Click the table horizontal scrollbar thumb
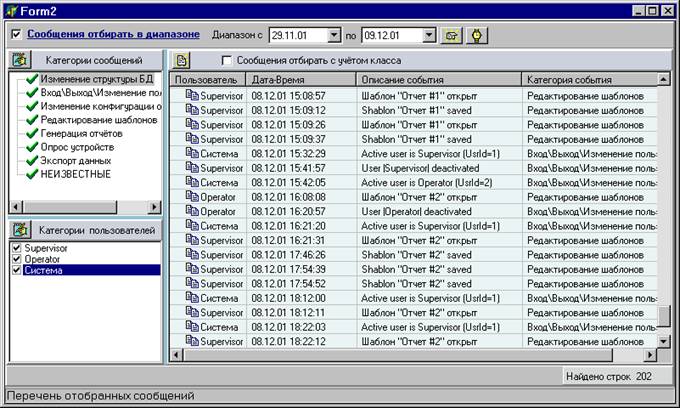The height and width of the screenshot is (408, 680). [x=397, y=355]
